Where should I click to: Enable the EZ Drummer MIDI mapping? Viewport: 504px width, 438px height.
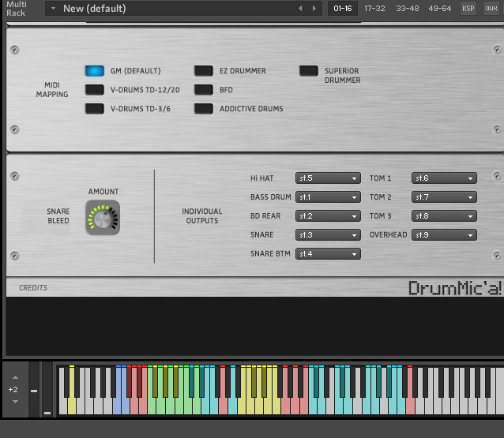click(204, 71)
